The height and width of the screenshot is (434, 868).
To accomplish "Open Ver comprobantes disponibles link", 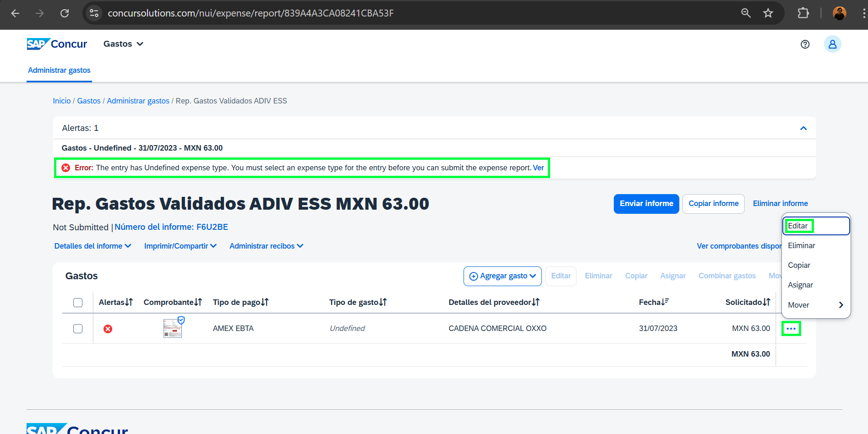I will click(739, 246).
